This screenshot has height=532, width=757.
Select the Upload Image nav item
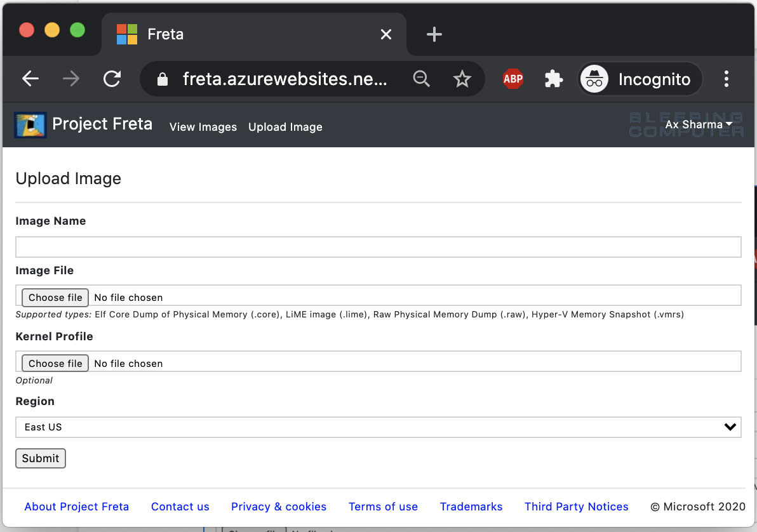click(285, 127)
